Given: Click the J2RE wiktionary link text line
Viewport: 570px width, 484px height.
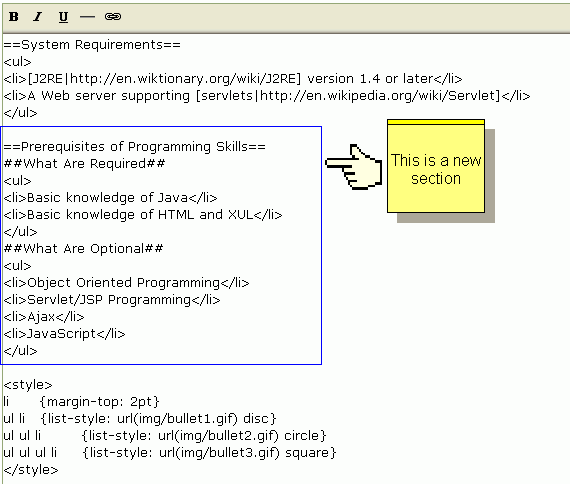Looking at the screenshot, I should 233,79.
